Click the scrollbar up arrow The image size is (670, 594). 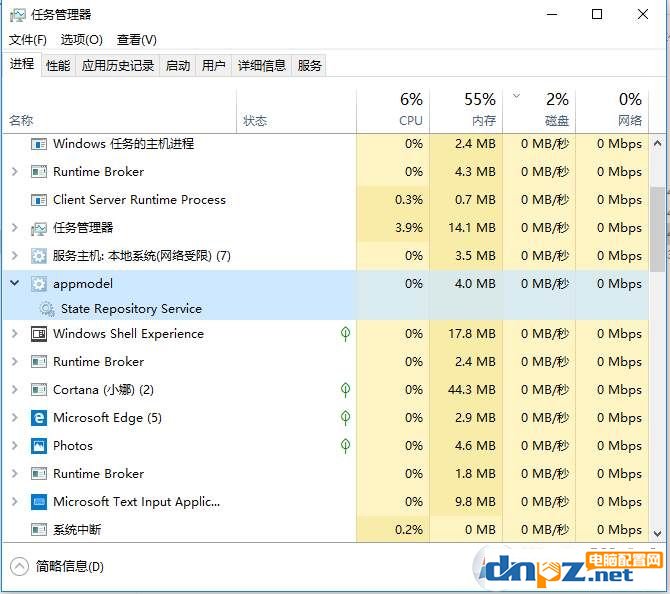pos(658,144)
